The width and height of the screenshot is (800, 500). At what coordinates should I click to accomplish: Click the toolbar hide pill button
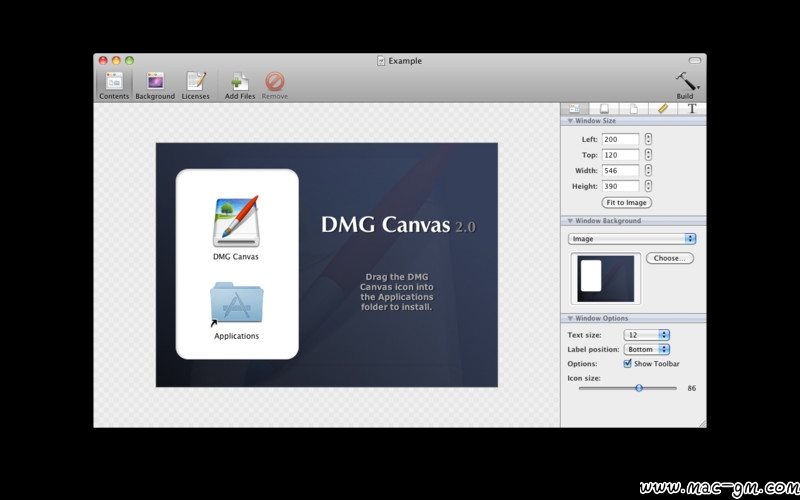click(695, 61)
